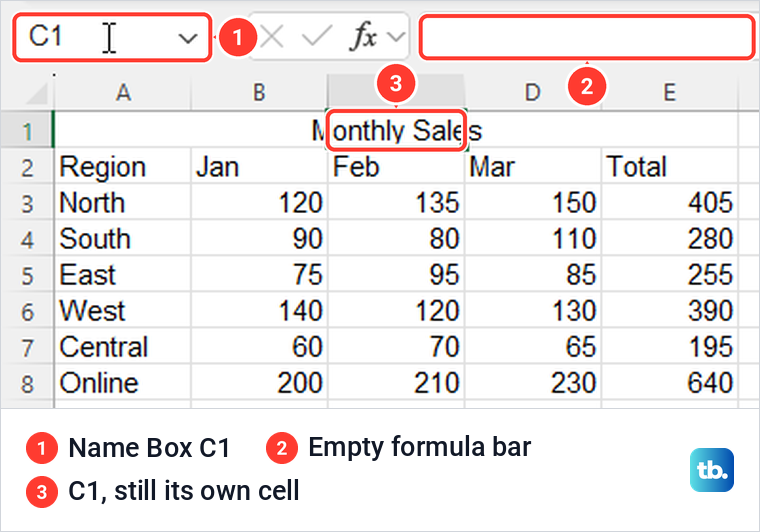The height and width of the screenshot is (532, 760).
Task: Click North's Mar value 150
Action: pyautogui.click(x=533, y=202)
